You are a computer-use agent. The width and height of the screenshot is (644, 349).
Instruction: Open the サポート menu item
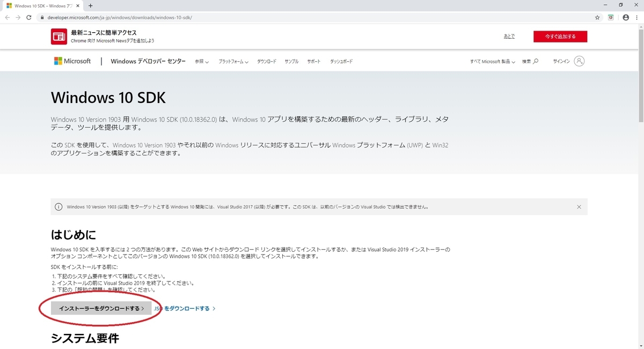[x=314, y=62]
